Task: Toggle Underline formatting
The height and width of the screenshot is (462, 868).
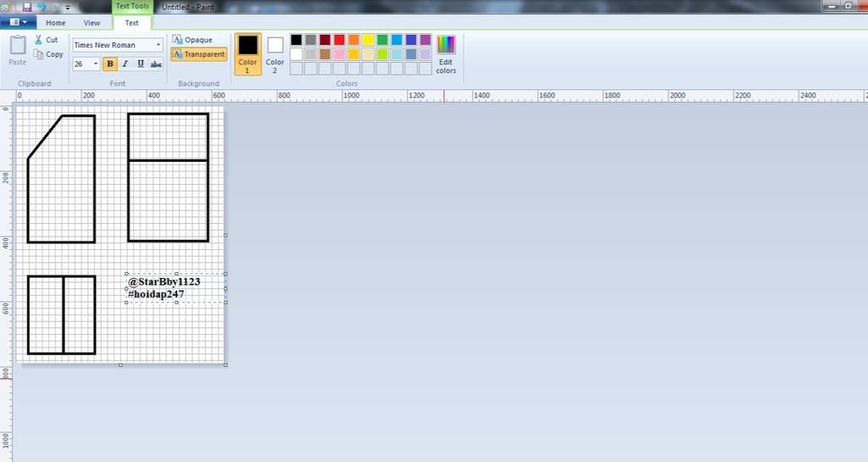Action: tap(141, 64)
